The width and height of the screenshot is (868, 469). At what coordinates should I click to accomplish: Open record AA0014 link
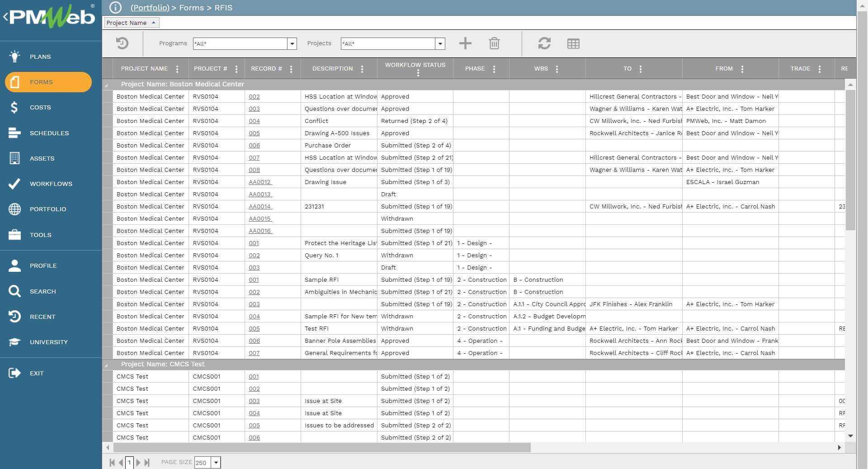tap(260, 206)
